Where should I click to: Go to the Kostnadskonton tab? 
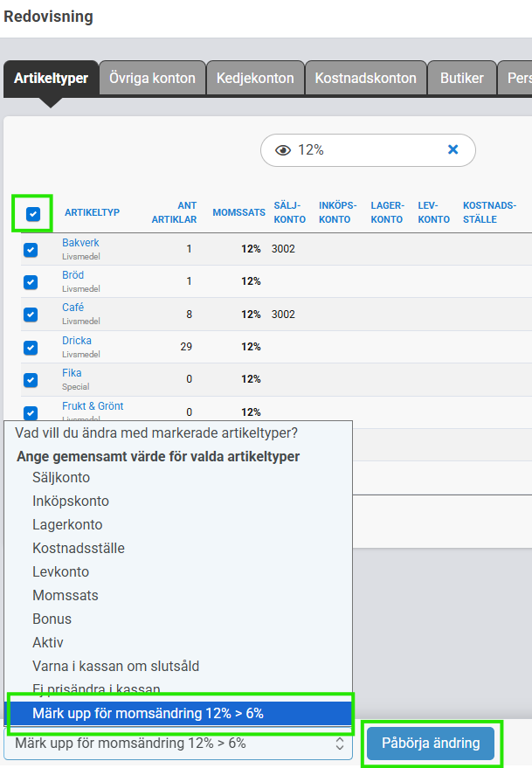pos(365,79)
